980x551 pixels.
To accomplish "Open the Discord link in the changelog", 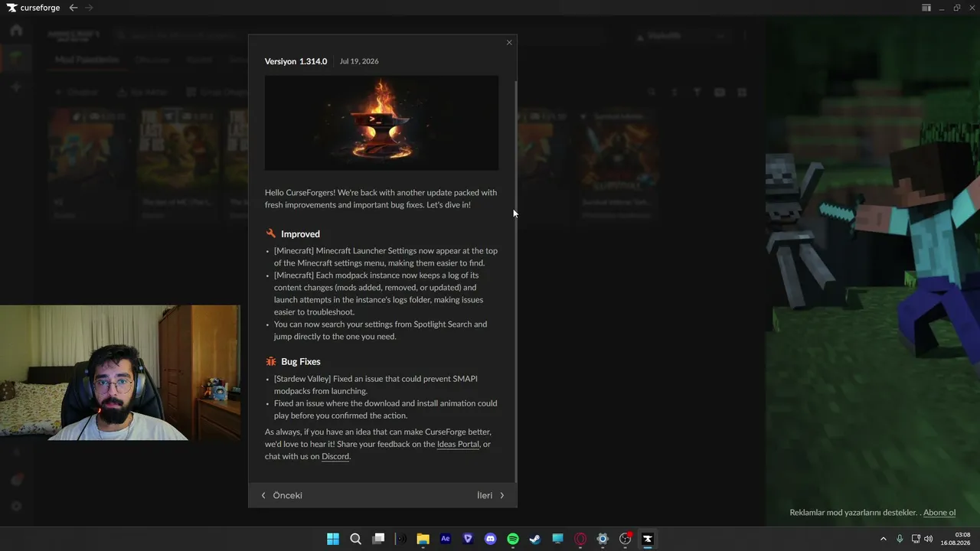I will [x=335, y=456].
